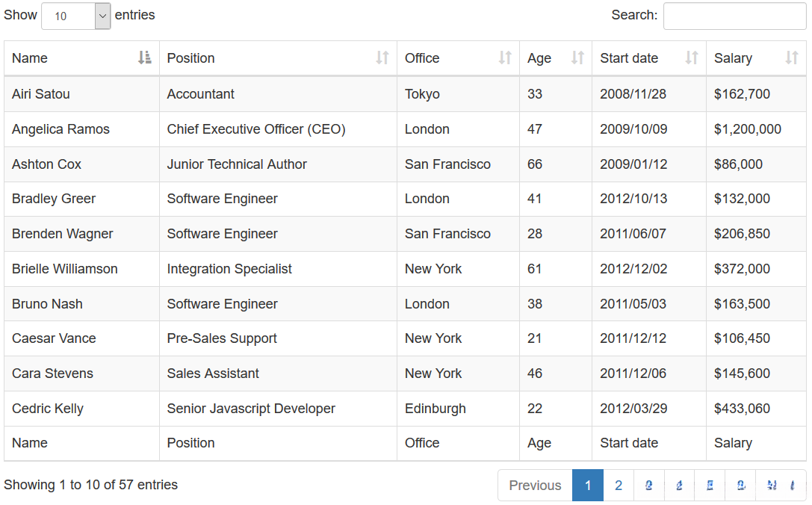This screenshot has width=812, height=505.
Task: Select the Angelica Ramos row name
Action: [61, 129]
